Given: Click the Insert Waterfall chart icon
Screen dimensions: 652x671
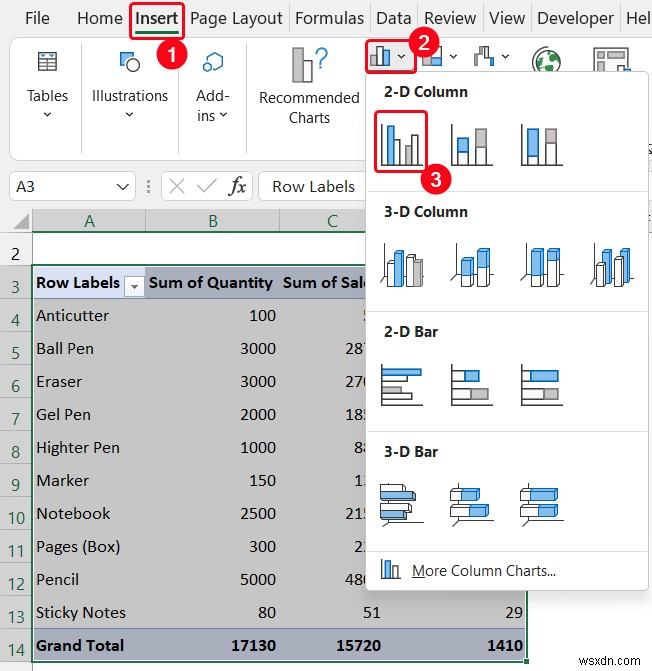Looking at the screenshot, I should [484, 56].
